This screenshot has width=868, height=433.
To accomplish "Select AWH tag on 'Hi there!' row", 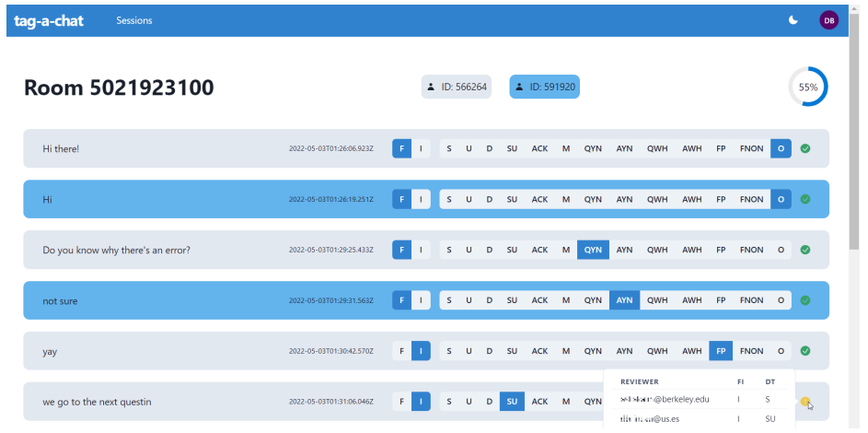I will click(x=691, y=148).
